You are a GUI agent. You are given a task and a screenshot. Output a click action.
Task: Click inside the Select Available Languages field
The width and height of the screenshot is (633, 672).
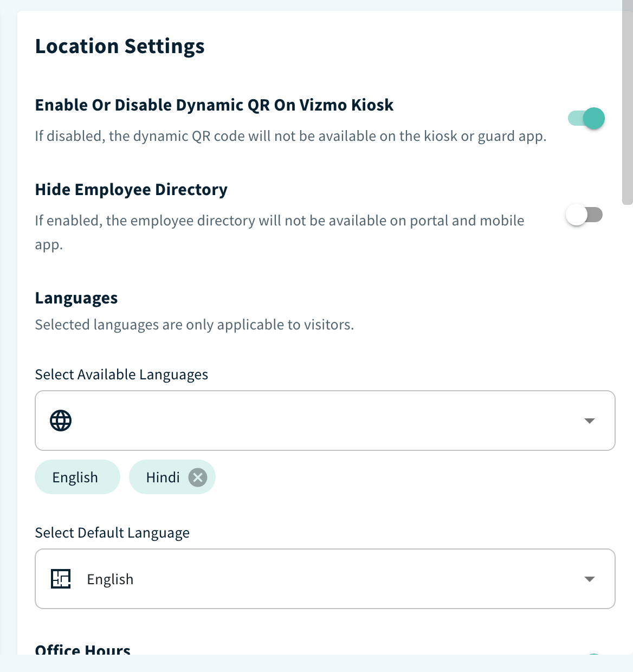(325, 421)
